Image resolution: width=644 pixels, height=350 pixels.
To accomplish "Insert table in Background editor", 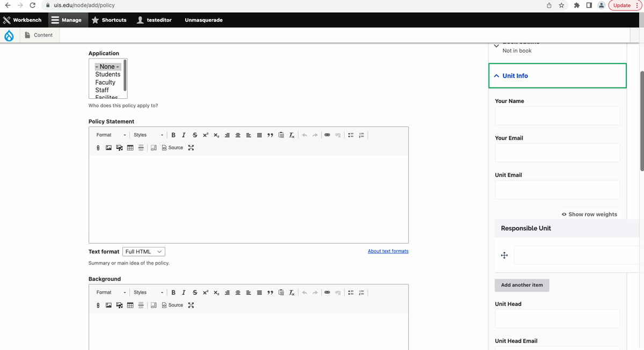I will click(130, 305).
